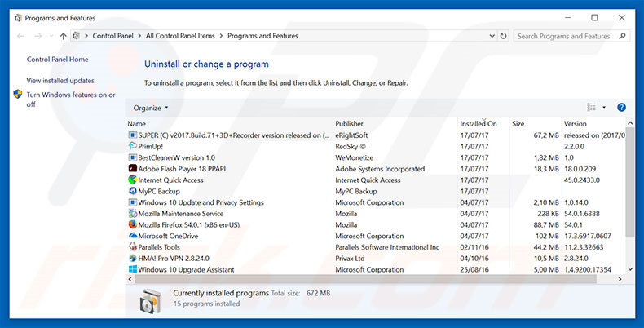Screen dimensions: 644x328
Task: Click the Programs and Features title bar icon
Action: click(18, 18)
